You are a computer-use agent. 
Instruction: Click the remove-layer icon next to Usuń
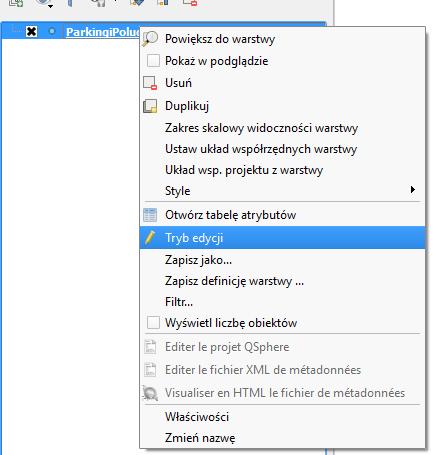(x=150, y=83)
